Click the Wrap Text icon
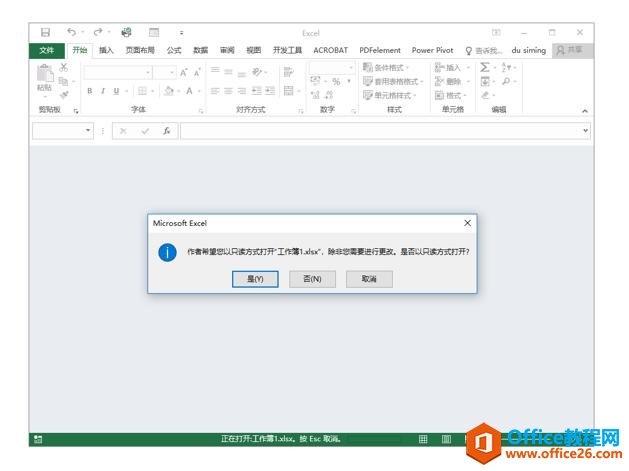The image size is (629, 471). pyautogui.click(x=288, y=72)
